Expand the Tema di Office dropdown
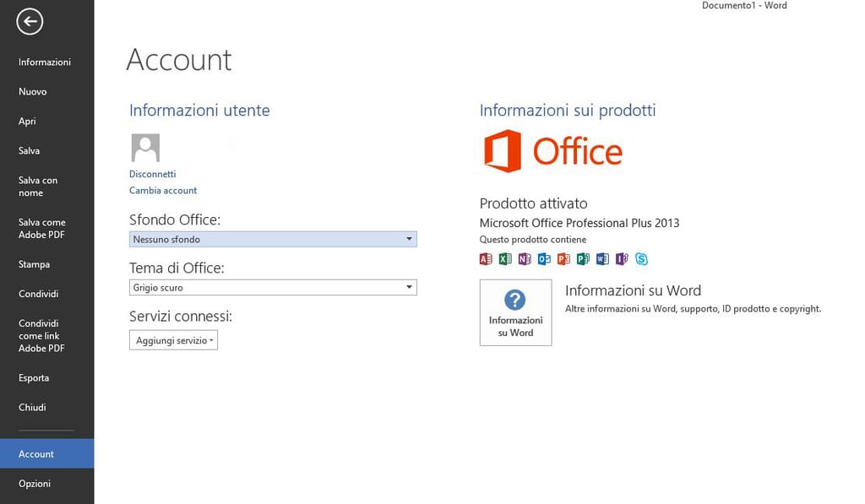 (273, 288)
